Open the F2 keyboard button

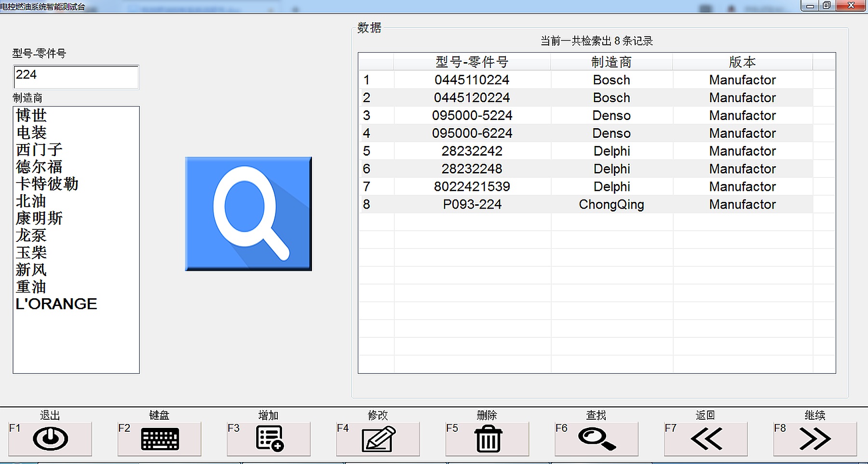point(159,439)
